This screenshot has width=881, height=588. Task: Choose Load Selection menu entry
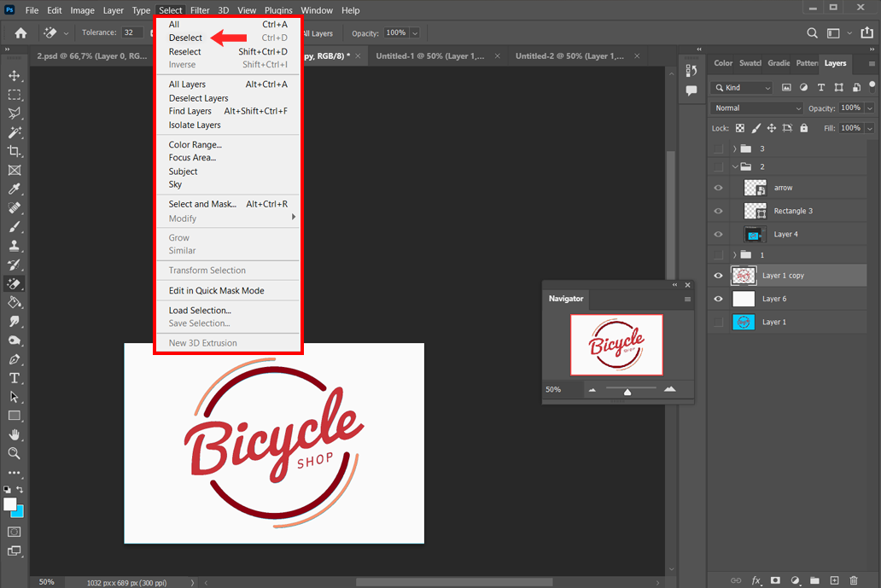pyautogui.click(x=200, y=311)
